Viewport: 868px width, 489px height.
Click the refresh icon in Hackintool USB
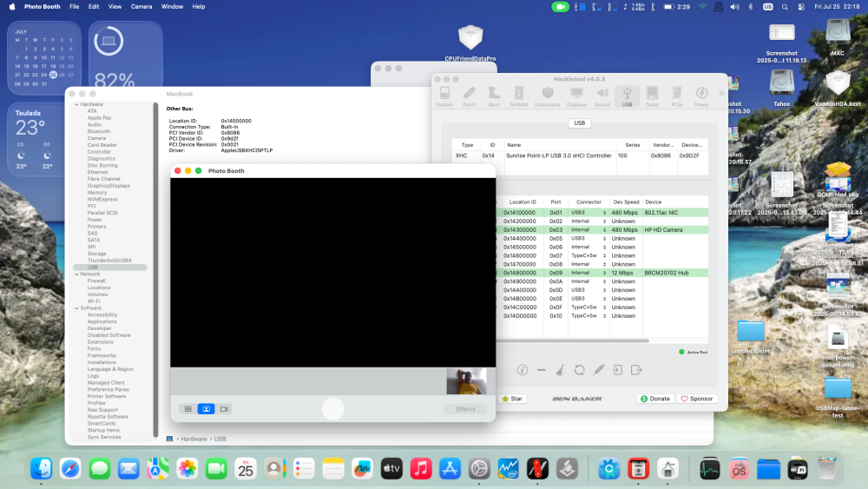pos(579,370)
